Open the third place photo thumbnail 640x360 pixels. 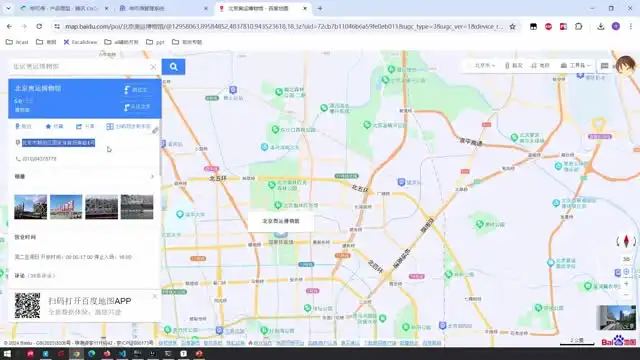102,207
